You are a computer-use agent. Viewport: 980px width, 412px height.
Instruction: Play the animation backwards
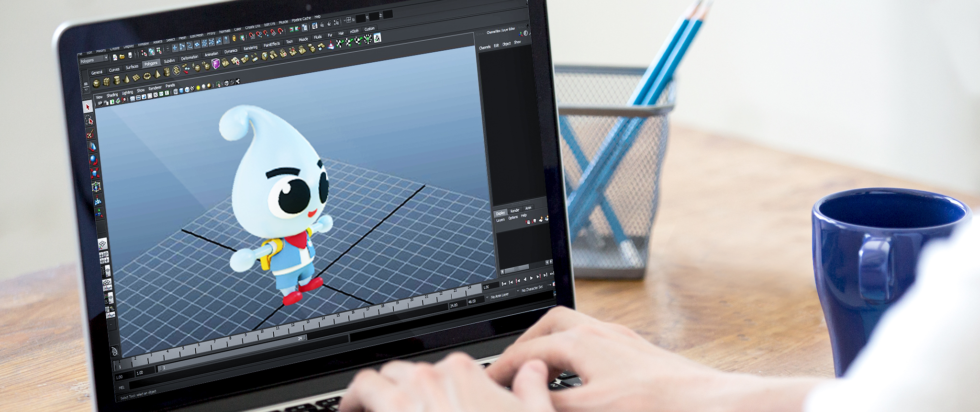tap(524, 279)
